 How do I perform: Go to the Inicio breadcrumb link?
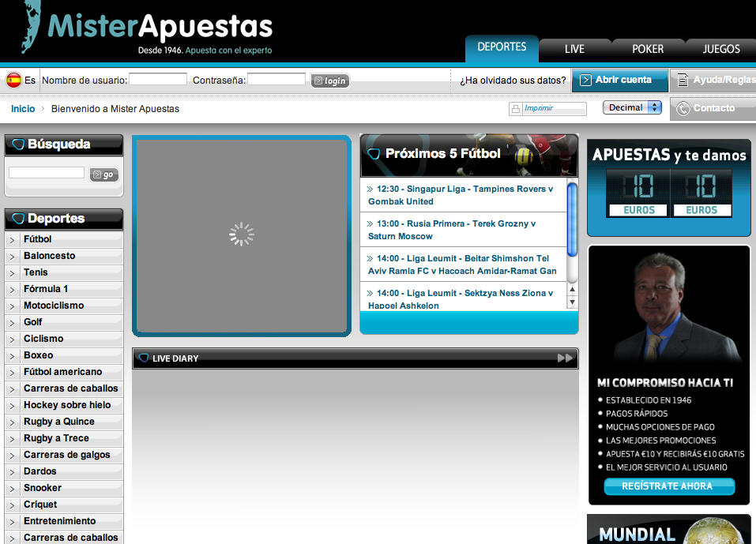point(23,109)
